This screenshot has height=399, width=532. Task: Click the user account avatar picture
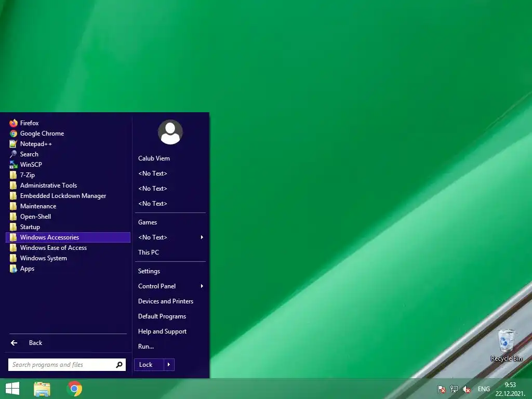click(170, 132)
